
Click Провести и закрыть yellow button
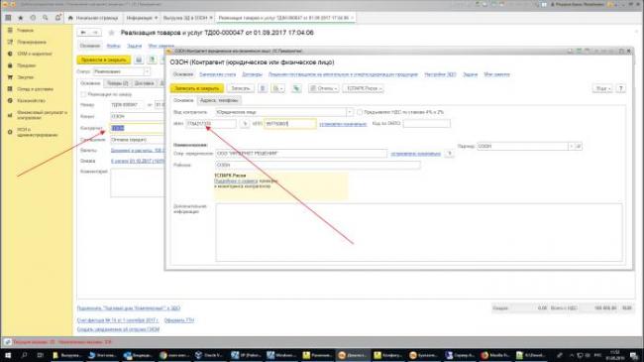click(103, 60)
